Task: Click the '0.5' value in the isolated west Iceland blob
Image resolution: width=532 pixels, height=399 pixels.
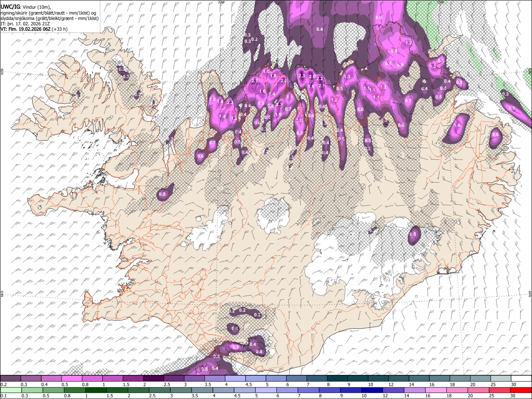Action: pos(163,194)
